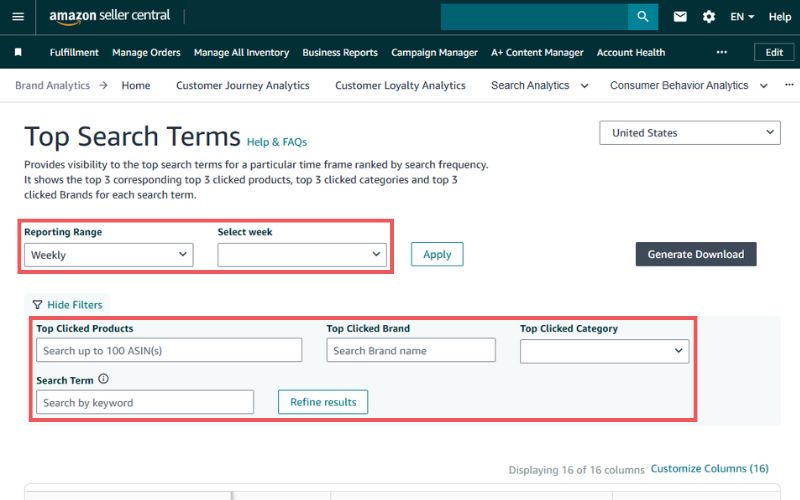Open Customize Columns (16) link
The height and width of the screenshot is (500, 800).
click(x=710, y=468)
